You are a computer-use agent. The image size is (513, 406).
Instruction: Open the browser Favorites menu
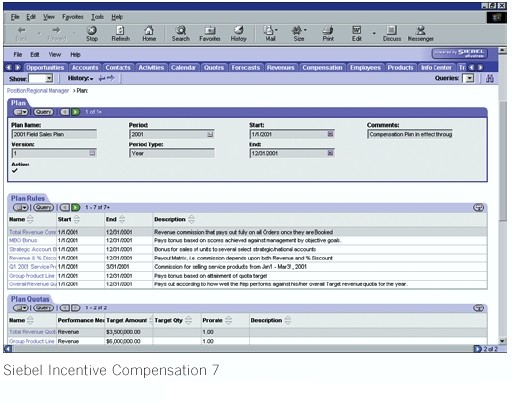(x=73, y=17)
